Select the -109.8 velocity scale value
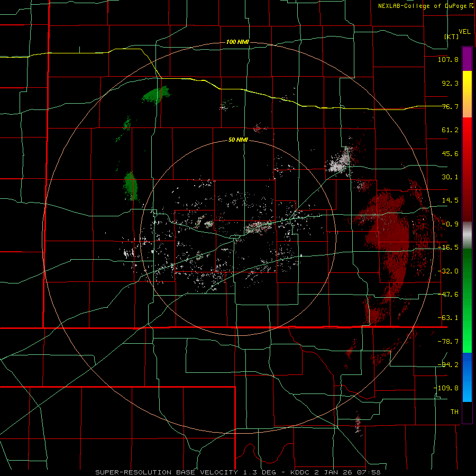The height and width of the screenshot is (476, 476). click(x=446, y=388)
